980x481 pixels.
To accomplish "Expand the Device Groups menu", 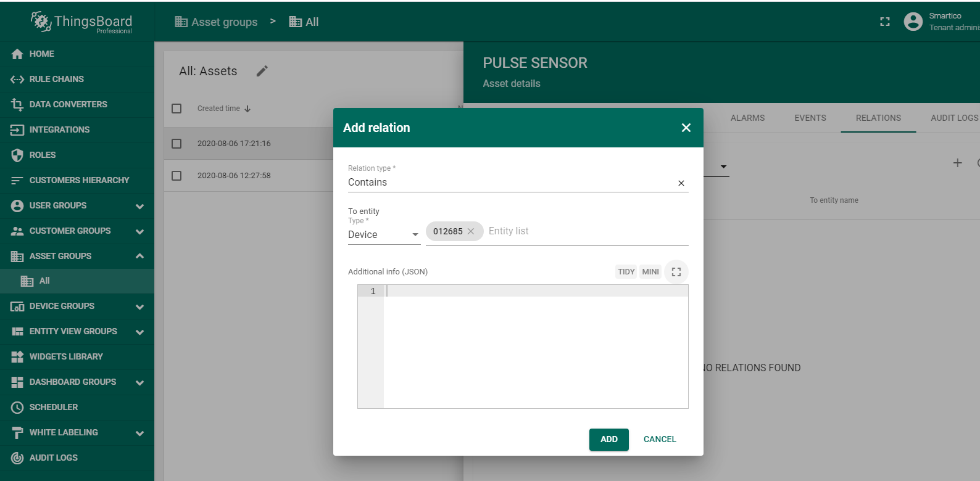I will [139, 306].
